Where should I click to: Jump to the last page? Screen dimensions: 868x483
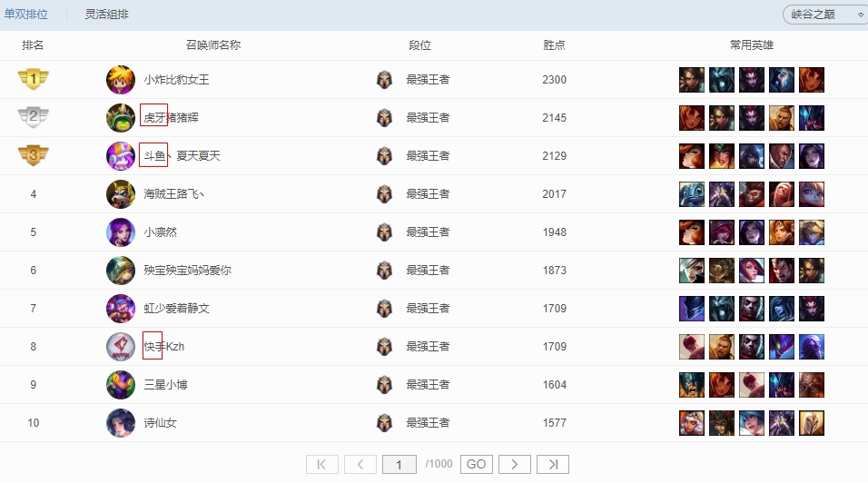[x=553, y=464]
